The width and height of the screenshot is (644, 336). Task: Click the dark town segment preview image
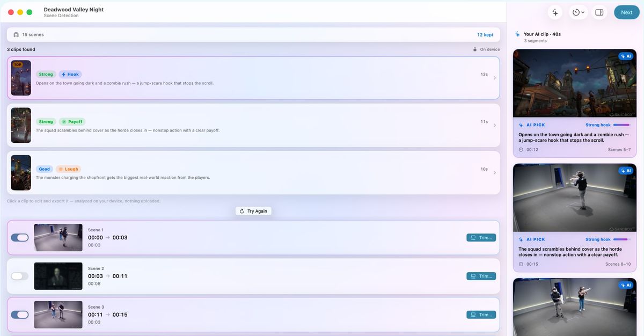[x=575, y=83]
